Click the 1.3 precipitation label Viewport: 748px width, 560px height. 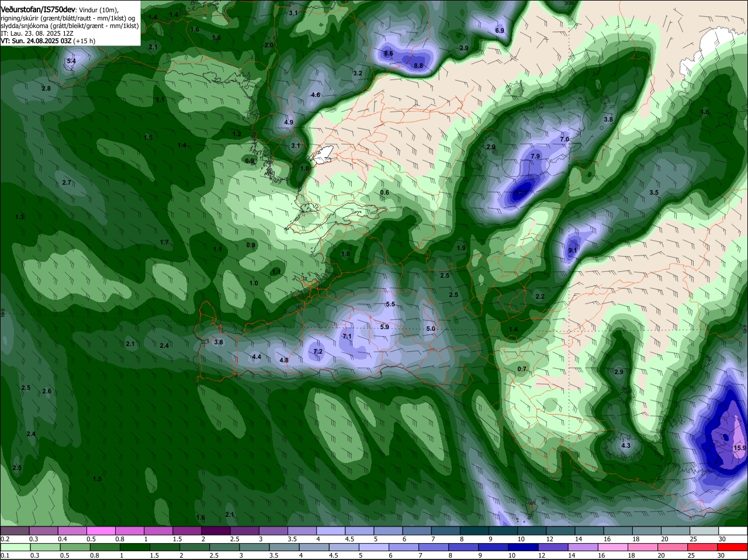20,217
